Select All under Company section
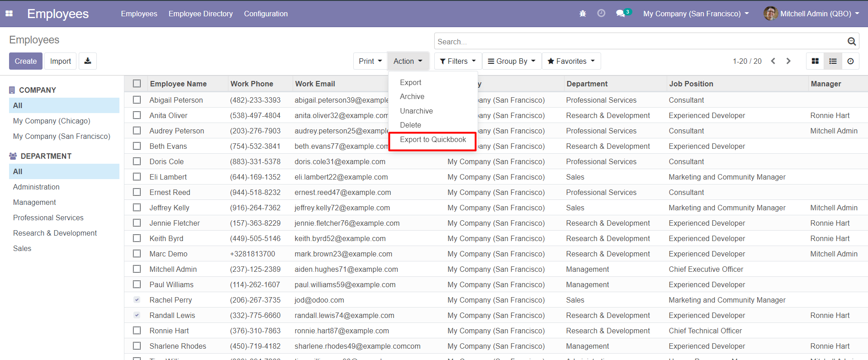868x360 pixels. (64, 105)
